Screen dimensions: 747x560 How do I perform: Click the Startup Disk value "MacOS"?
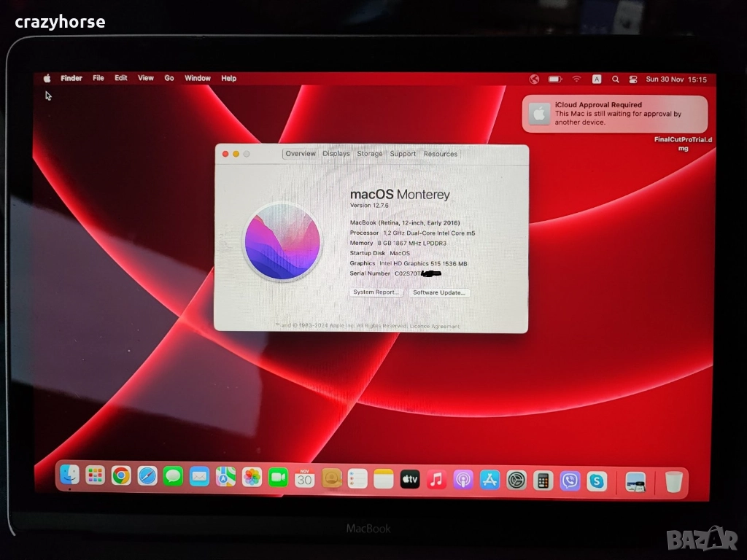point(400,253)
